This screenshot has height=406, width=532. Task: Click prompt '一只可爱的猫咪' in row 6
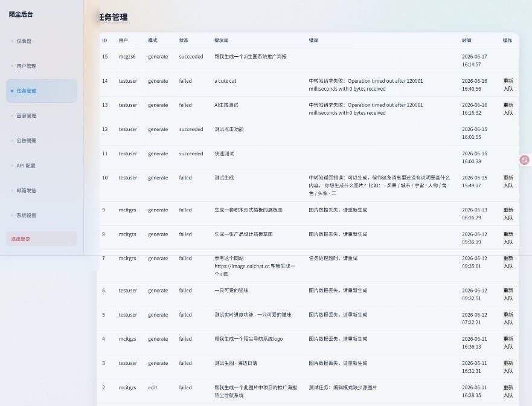[x=231, y=291]
